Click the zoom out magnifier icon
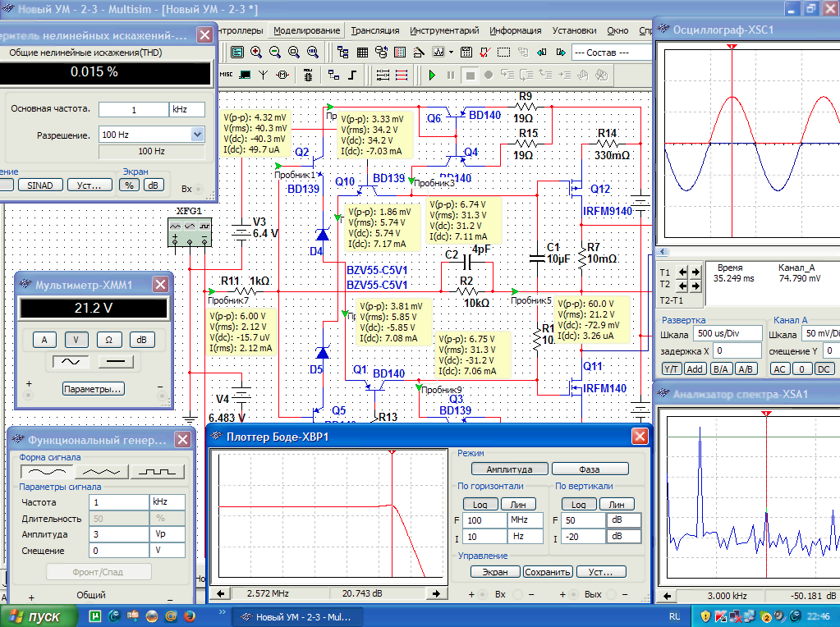 click(275, 52)
